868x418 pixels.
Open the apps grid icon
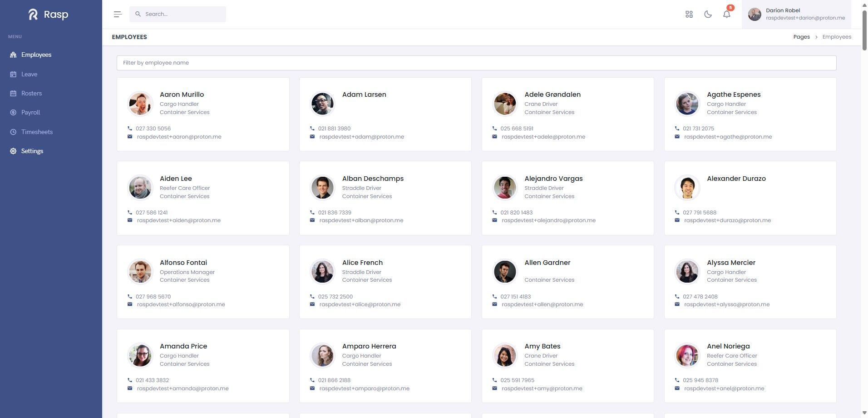pyautogui.click(x=689, y=14)
